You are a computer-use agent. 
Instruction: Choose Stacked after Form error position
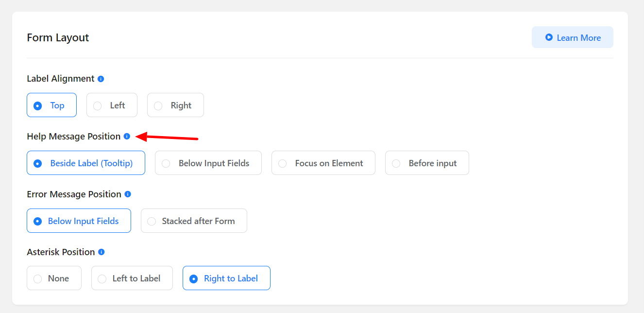[x=194, y=221]
